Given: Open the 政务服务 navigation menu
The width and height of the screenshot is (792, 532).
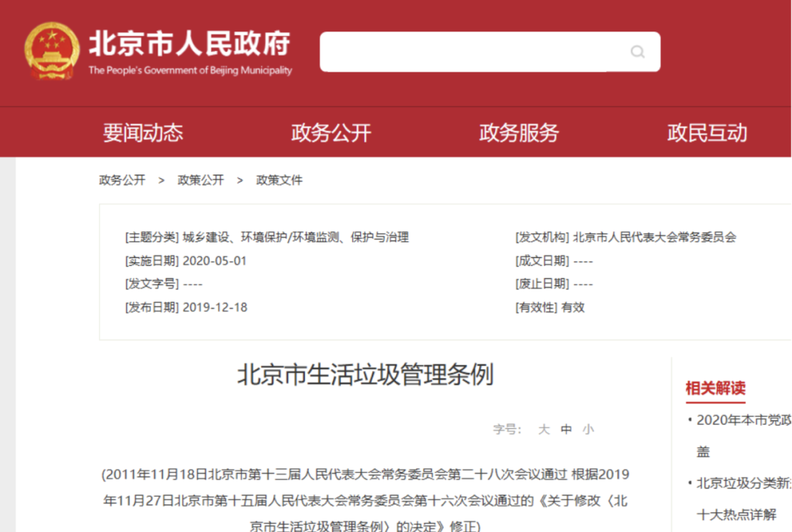Looking at the screenshot, I should click(x=518, y=133).
